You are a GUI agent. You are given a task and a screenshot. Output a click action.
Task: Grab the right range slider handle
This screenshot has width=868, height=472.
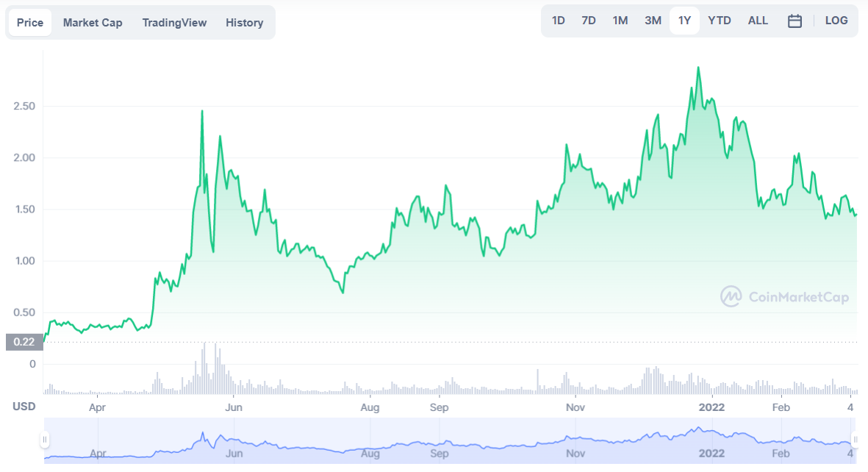coord(856,440)
